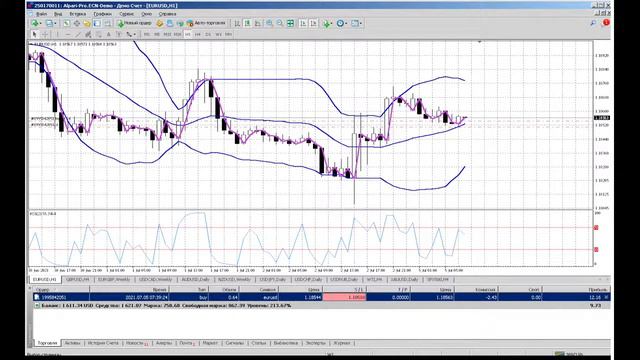640x360 pixels.
Task: Switch to XAUUSD,Daily chart tab
Action: click(x=404, y=280)
